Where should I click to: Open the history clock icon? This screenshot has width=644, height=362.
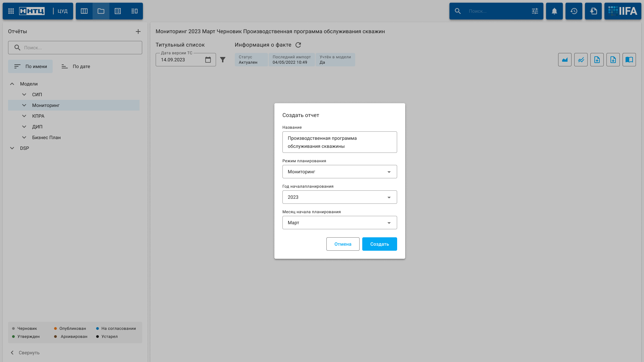click(x=574, y=11)
